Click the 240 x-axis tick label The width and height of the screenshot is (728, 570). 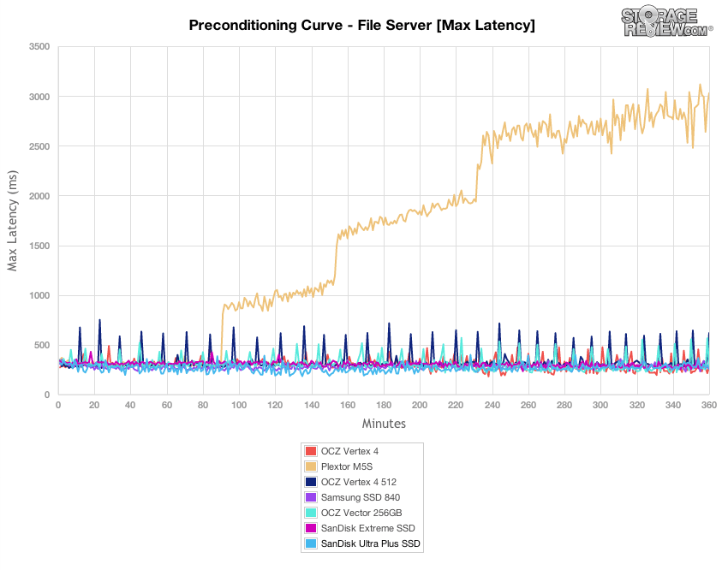[x=492, y=405]
